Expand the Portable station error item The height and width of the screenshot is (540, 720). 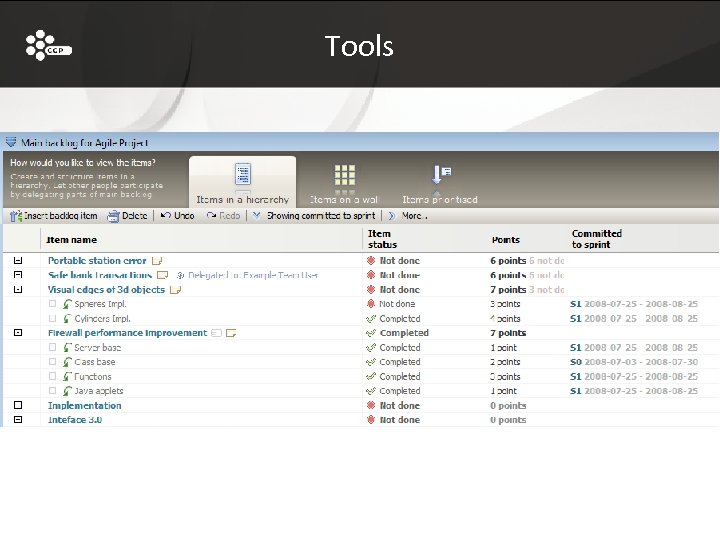click(18, 260)
